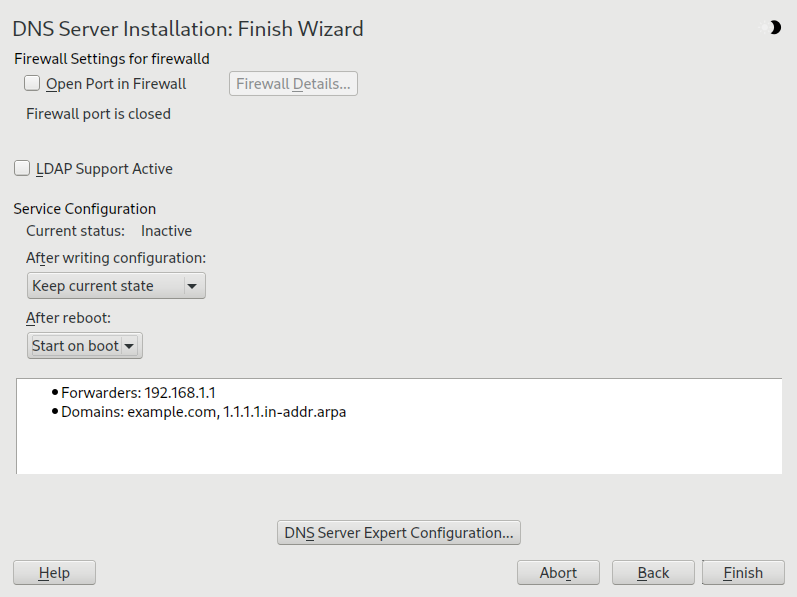Click the Service Configuration heading
This screenshot has height=597, width=797.
84,209
